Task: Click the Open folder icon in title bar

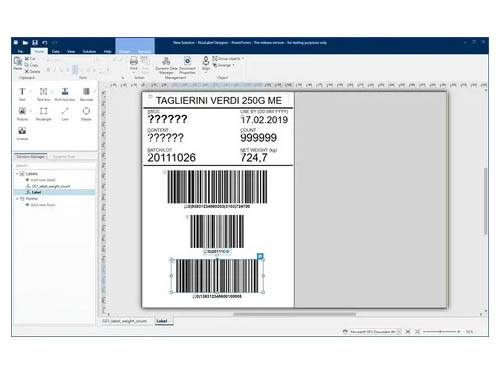Action: 25,43
